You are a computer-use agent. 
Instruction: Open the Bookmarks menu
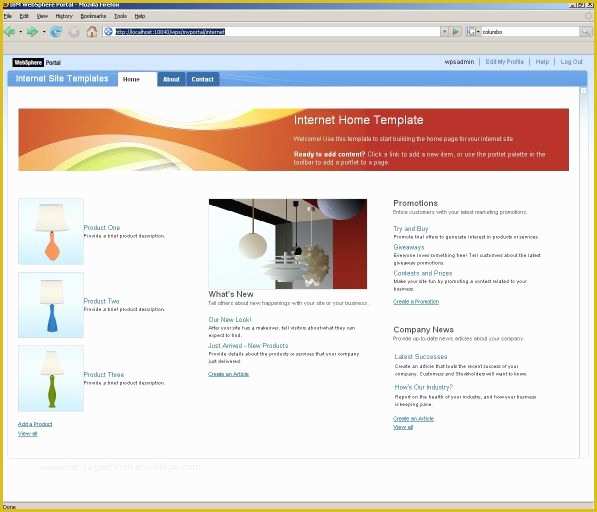[x=93, y=16]
